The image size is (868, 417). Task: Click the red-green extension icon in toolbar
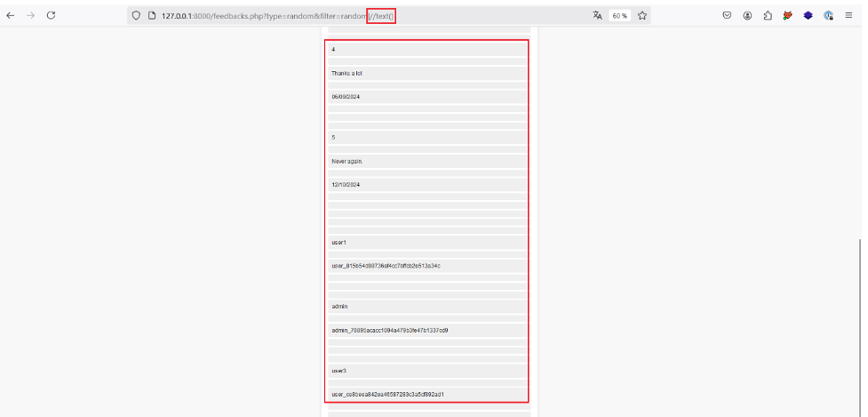(x=787, y=16)
